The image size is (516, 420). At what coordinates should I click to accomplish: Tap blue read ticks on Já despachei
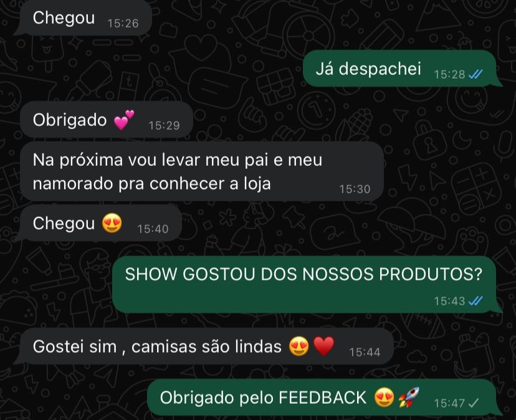475,74
